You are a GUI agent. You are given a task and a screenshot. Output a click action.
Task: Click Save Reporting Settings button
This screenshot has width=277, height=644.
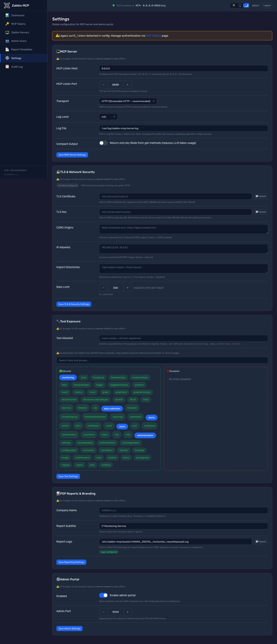tap(71, 562)
